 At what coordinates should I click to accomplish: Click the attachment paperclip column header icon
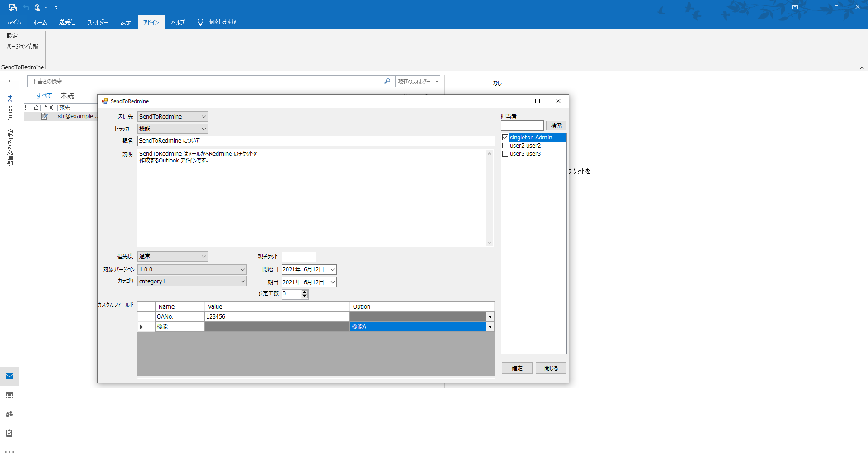[52, 108]
